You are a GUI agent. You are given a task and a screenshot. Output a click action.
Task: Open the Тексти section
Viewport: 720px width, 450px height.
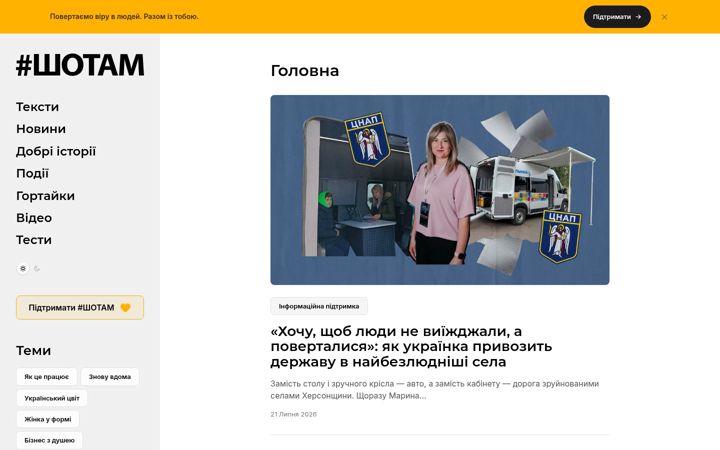(38, 107)
